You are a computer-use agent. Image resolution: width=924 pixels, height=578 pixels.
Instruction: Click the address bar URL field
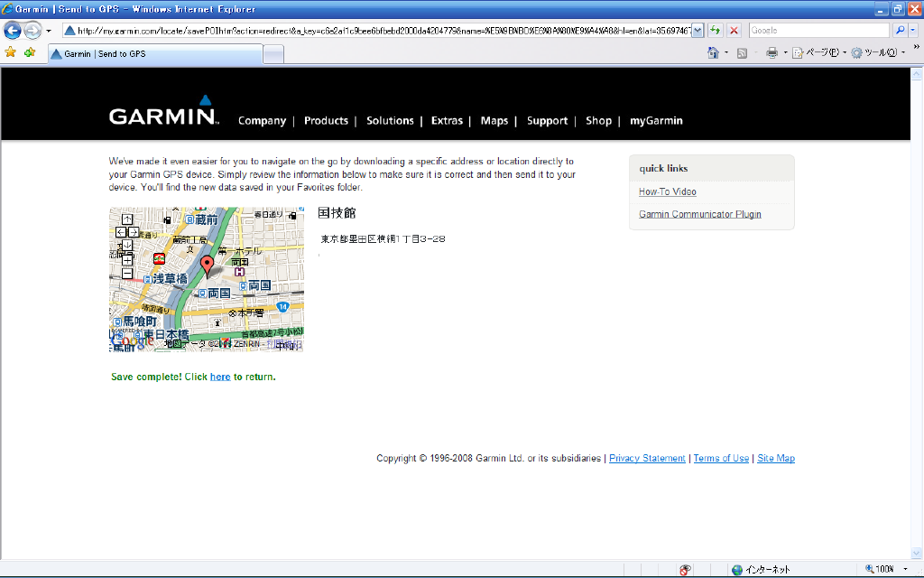(377, 31)
